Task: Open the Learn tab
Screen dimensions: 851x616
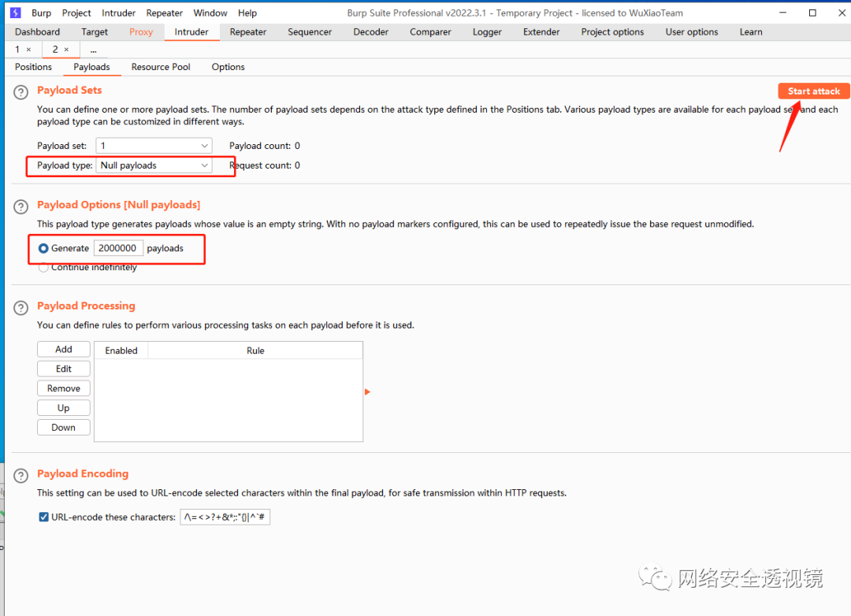Action: point(751,32)
